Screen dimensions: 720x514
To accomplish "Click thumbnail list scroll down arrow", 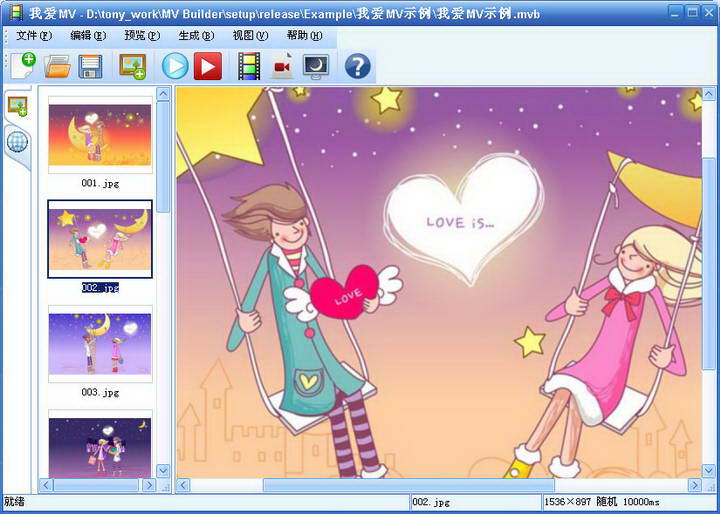I will [163, 470].
